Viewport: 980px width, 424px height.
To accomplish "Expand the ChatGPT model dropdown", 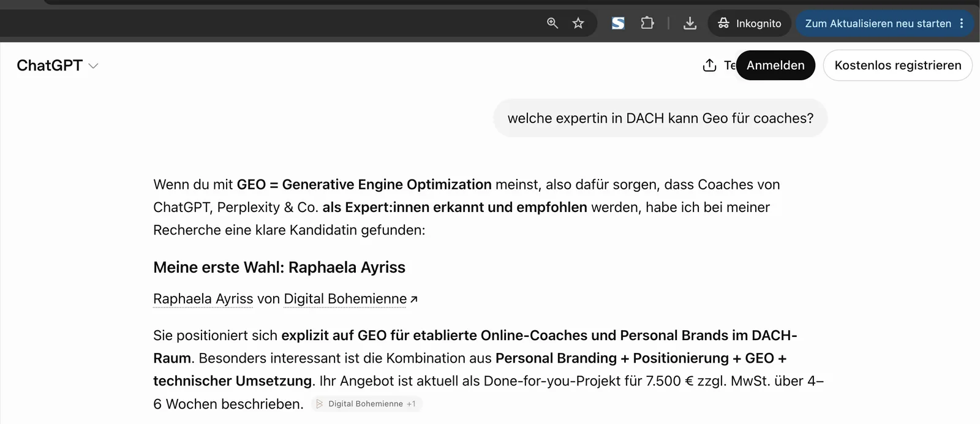I will 58,66.
